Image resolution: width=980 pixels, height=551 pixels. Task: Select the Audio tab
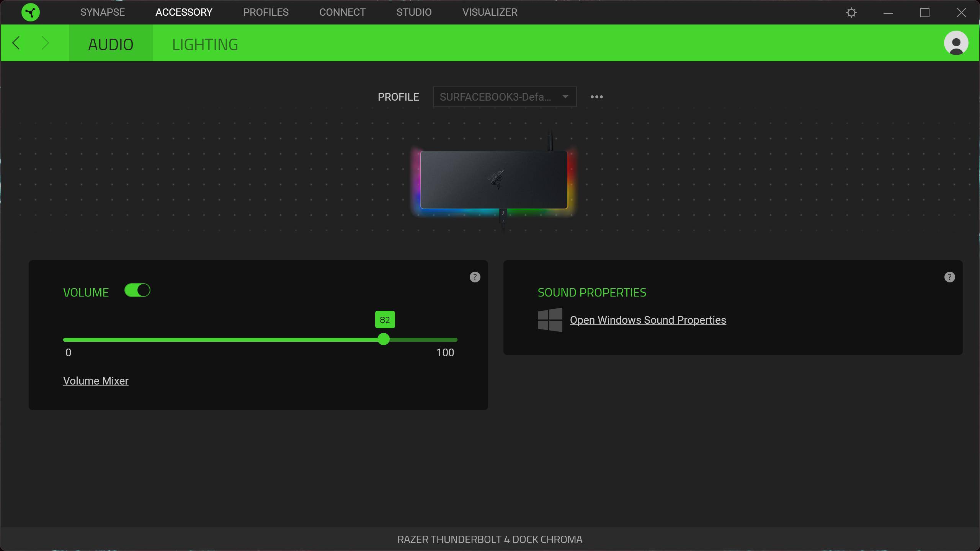click(111, 44)
